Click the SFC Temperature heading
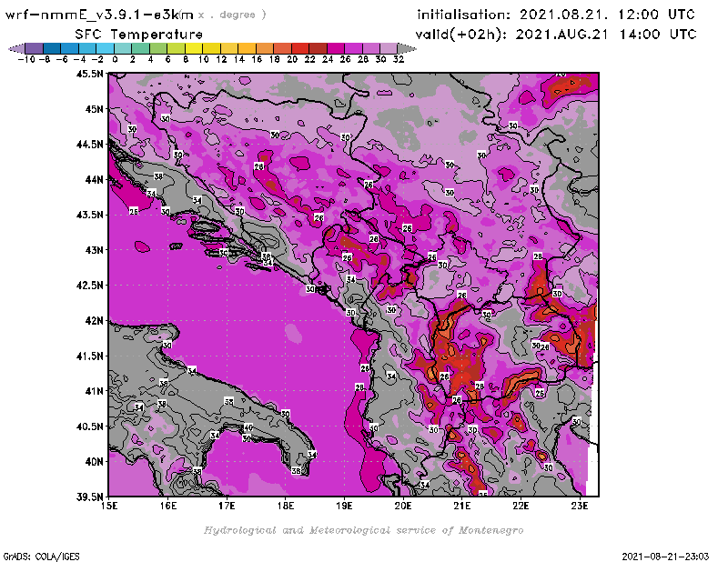The image size is (728, 562). (139, 35)
